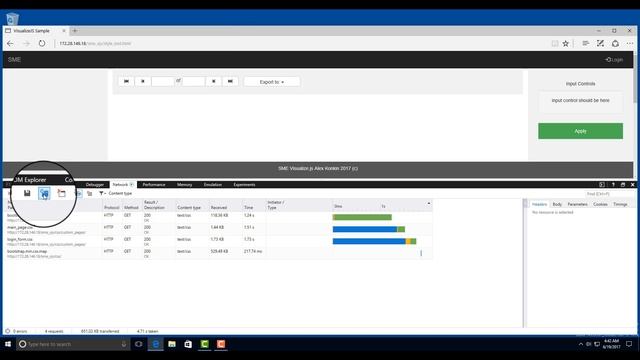This screenshot has width=640, height=360.
Task: Open a new tab with plus button
Action: [75, 31]
